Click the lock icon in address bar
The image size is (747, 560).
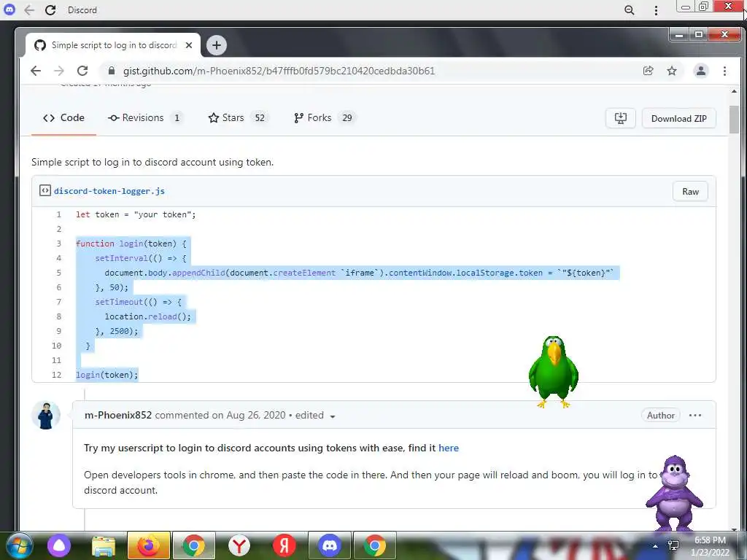point(112,71)
